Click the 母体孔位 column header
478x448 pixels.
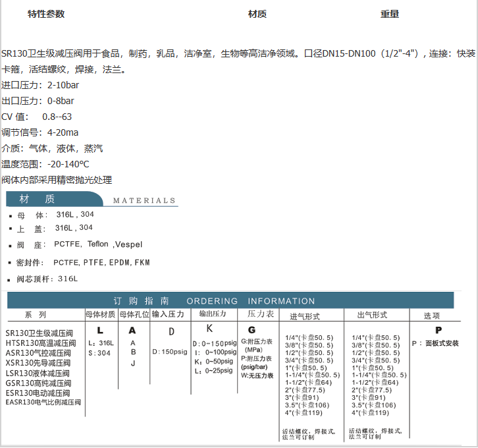pos(134,314)
